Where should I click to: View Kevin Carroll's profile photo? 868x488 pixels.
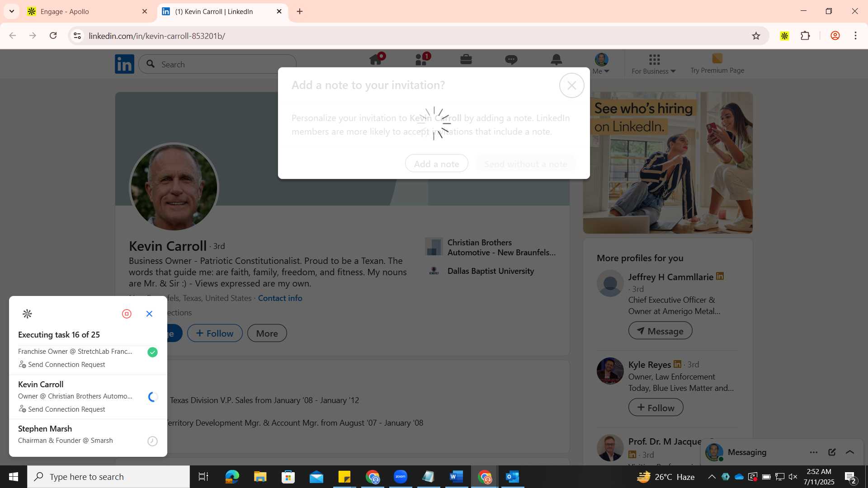point(174,188)
